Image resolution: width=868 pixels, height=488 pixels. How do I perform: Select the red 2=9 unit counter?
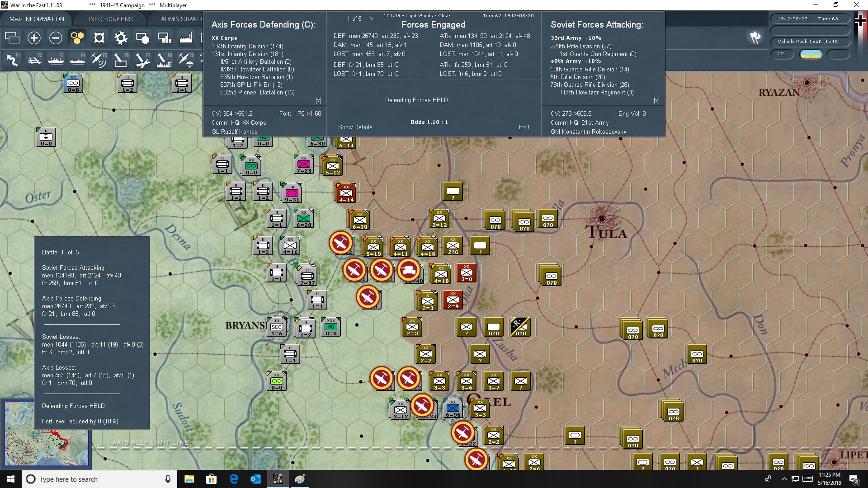(x=453, y=300)
